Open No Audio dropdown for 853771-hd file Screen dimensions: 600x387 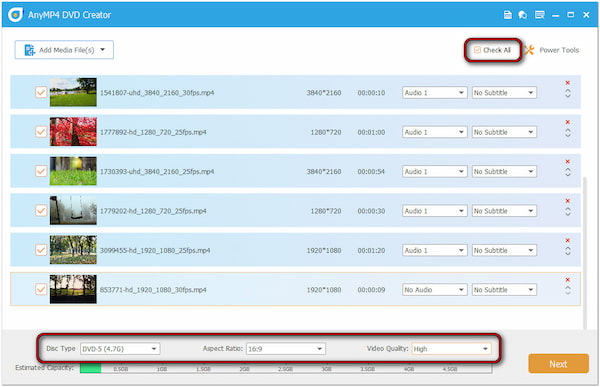[x=434, y=290]
